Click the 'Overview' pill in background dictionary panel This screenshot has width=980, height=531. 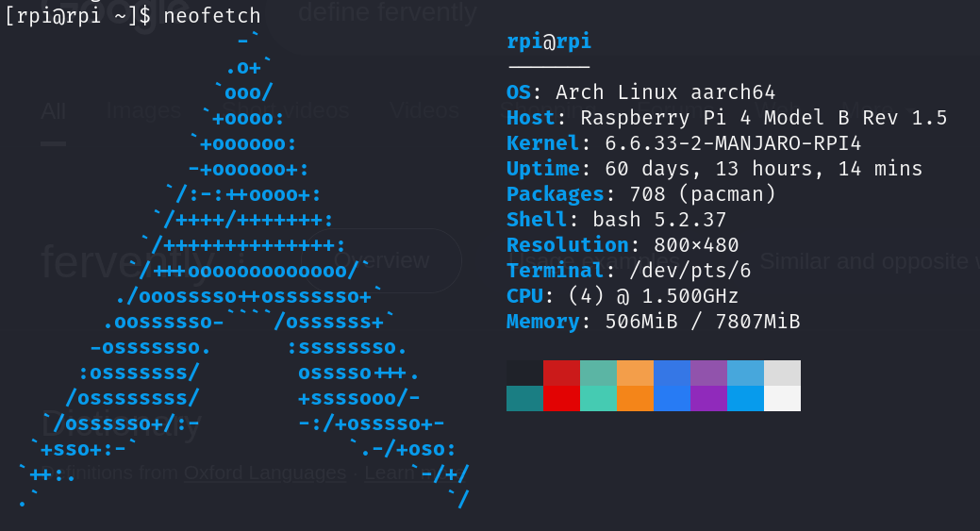pyautogui.click(x=381, y=260)
